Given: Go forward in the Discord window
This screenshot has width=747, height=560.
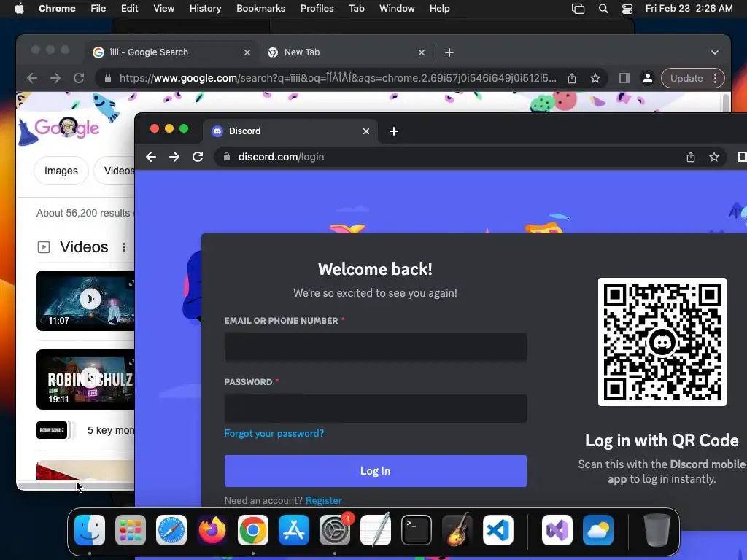Looking at the screenshot, I should [x=174, y=157].
